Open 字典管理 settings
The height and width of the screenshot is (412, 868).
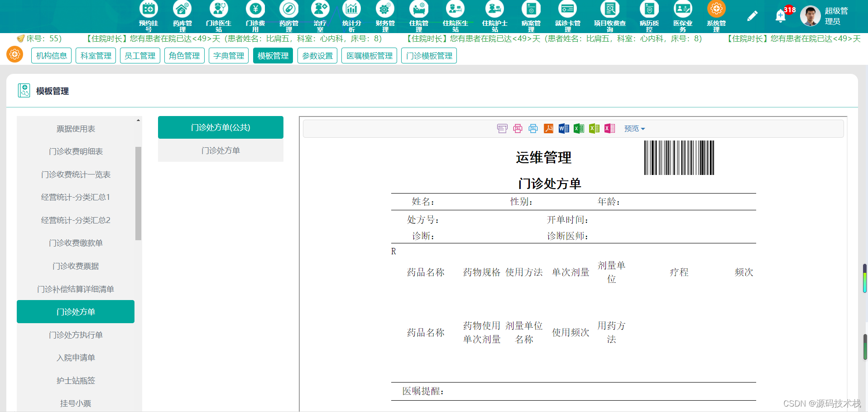point(228,55)
